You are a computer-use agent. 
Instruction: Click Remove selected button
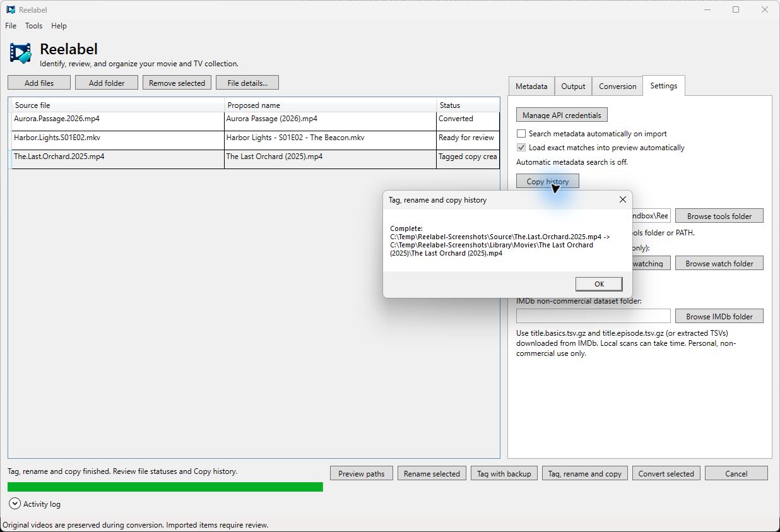click(x=177, y=83)
